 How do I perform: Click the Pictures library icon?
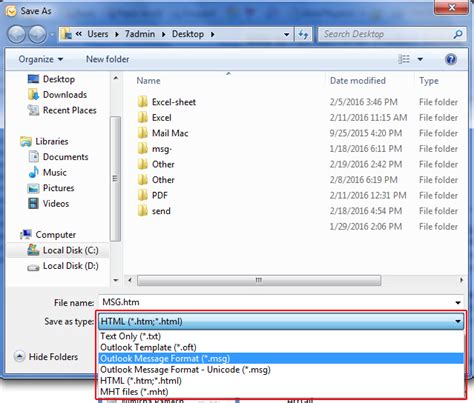[33, 188]
